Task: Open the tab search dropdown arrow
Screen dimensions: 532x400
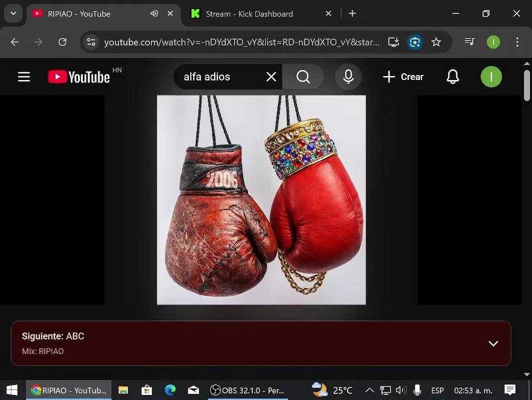Action: tap(13, 13)
